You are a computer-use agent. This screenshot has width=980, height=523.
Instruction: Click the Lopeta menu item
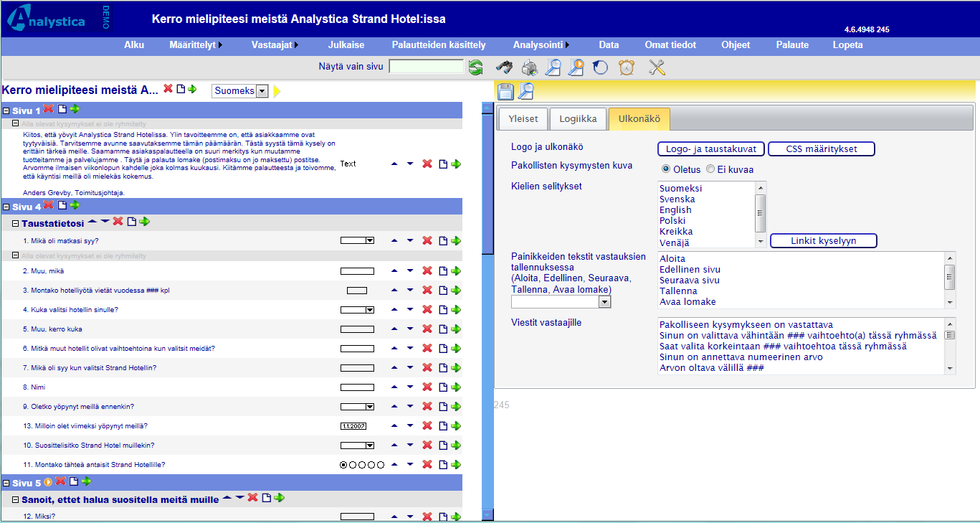pos(847,44)
